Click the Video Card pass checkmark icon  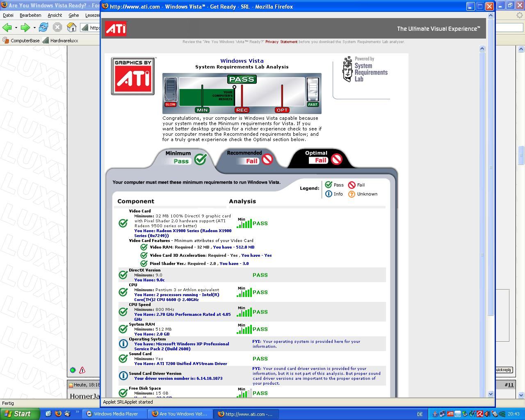pos(123,223)
